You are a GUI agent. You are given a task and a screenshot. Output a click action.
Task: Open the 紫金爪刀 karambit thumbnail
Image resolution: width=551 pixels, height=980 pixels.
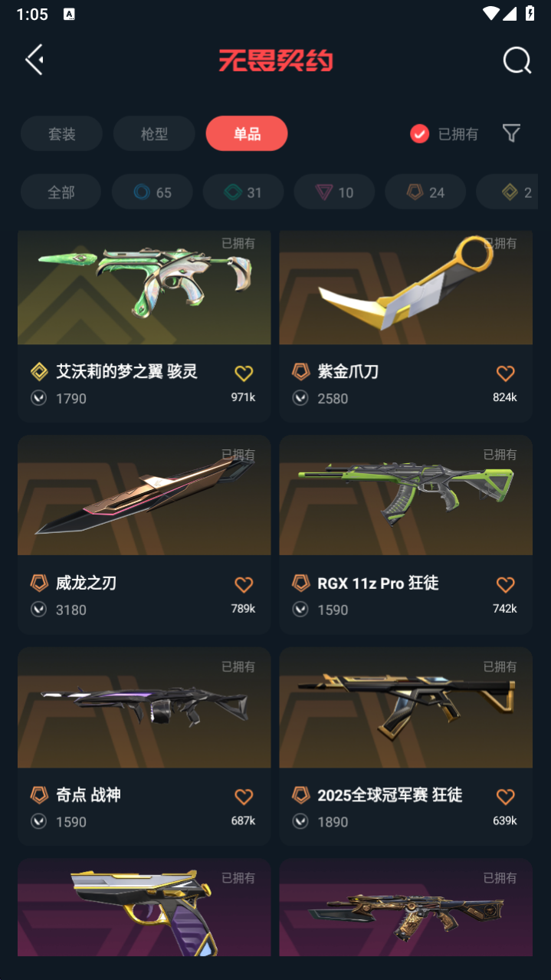pos(405,288)
